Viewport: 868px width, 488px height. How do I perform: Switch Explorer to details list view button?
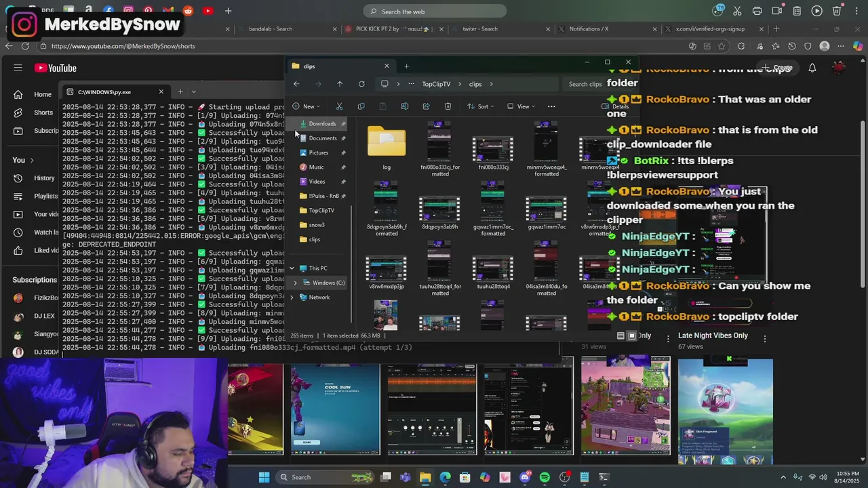tap(620, 335)
